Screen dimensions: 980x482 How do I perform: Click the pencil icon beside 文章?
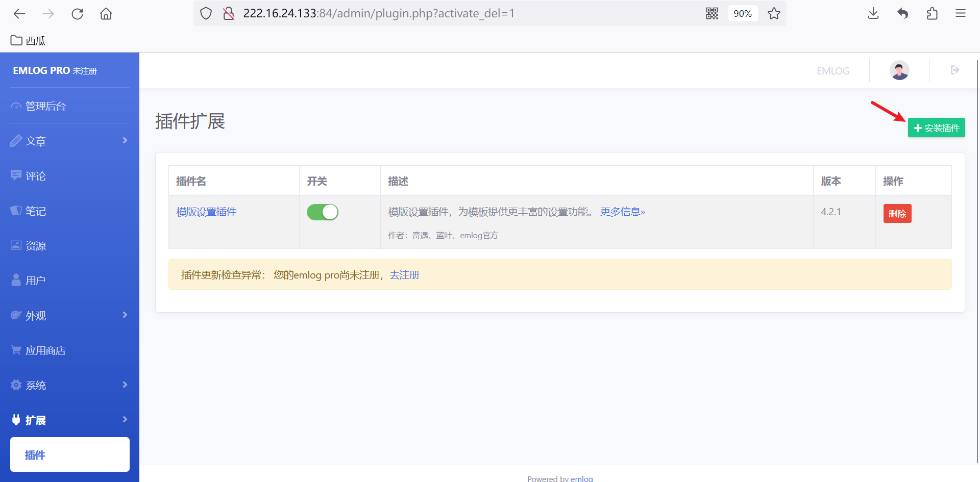click(16, 141)
